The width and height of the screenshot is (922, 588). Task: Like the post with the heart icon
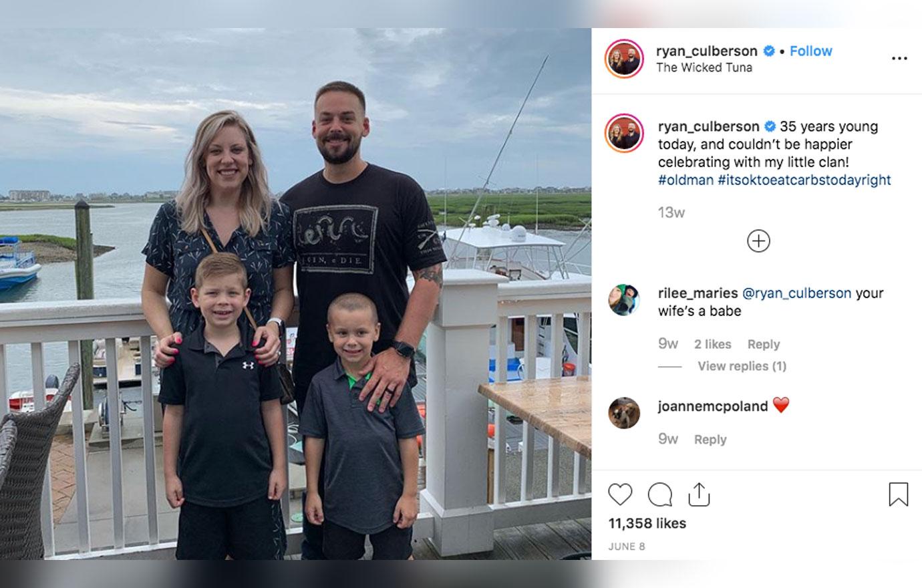(620, 494)
